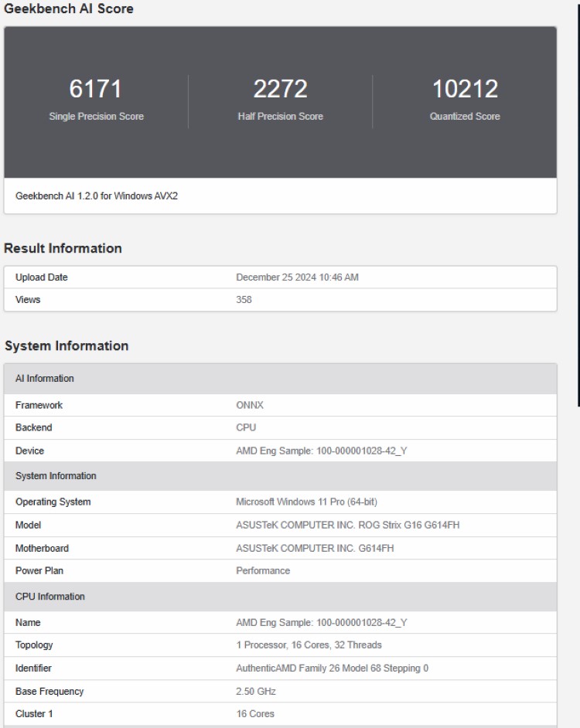Select Microsoft Windows 11 Pro (64-bit) value

(x=307, y=502)
